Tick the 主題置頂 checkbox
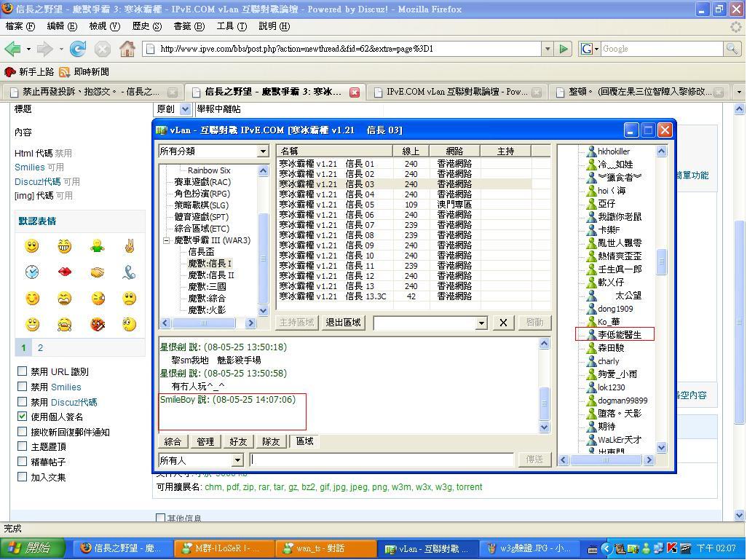 22,446
